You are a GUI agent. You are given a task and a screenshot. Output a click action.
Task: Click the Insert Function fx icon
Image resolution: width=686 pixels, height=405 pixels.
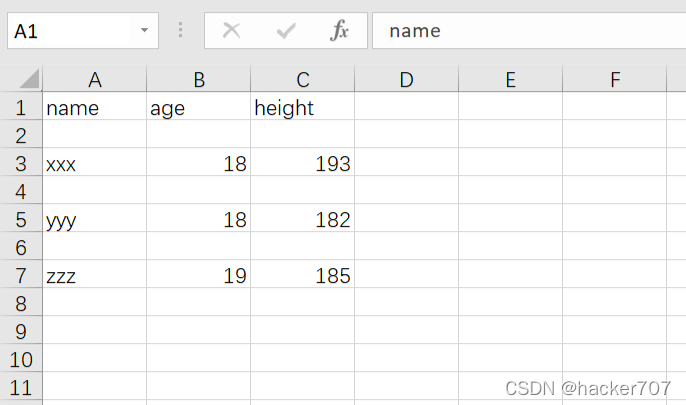coord(339,31)
